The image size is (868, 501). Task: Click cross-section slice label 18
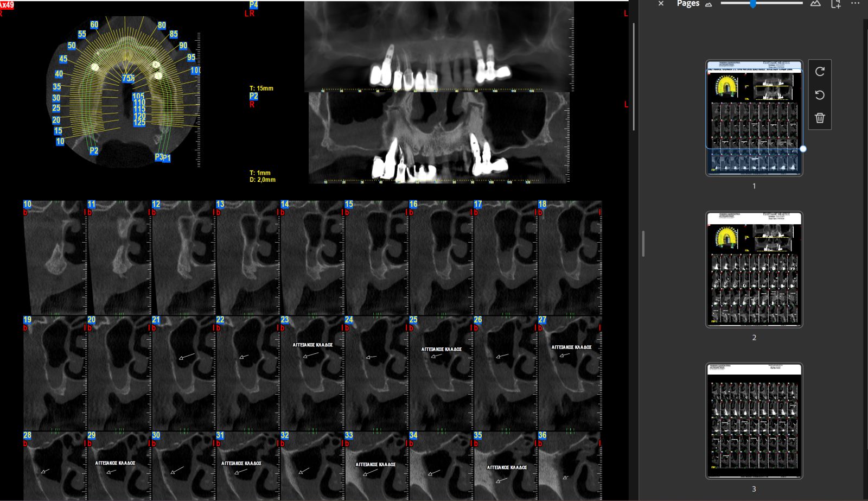(542, 204)
